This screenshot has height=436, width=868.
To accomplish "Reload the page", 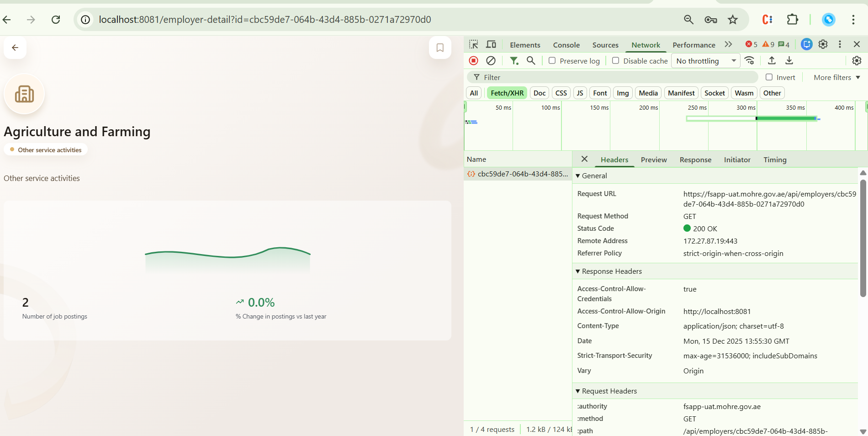I will coord(56,20).
